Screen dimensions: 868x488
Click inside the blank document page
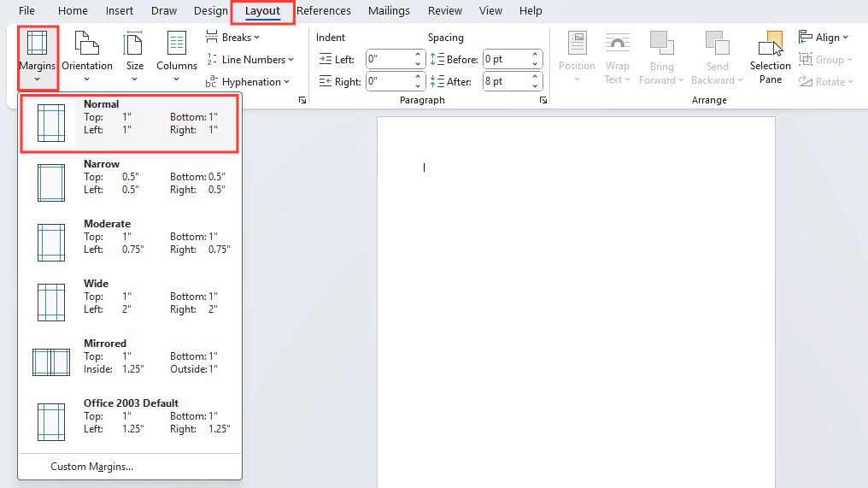tap(576, 302)
